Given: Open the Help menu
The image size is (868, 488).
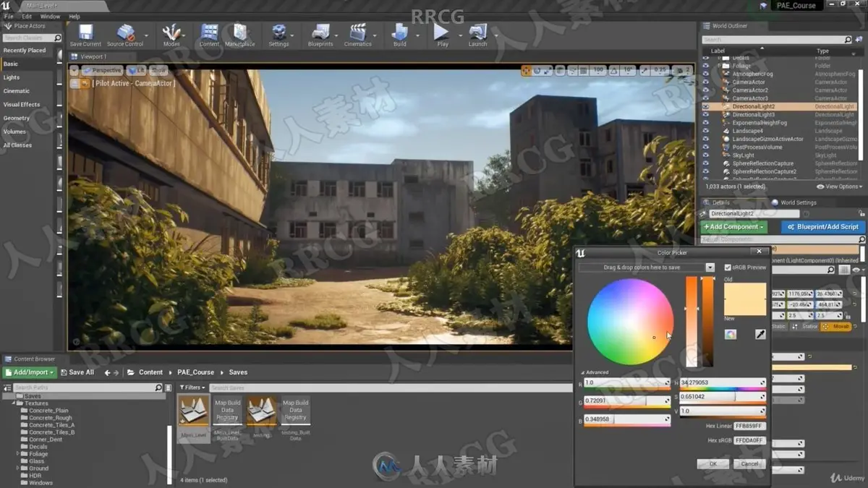Looking at the screenshot, I should 75,16.
